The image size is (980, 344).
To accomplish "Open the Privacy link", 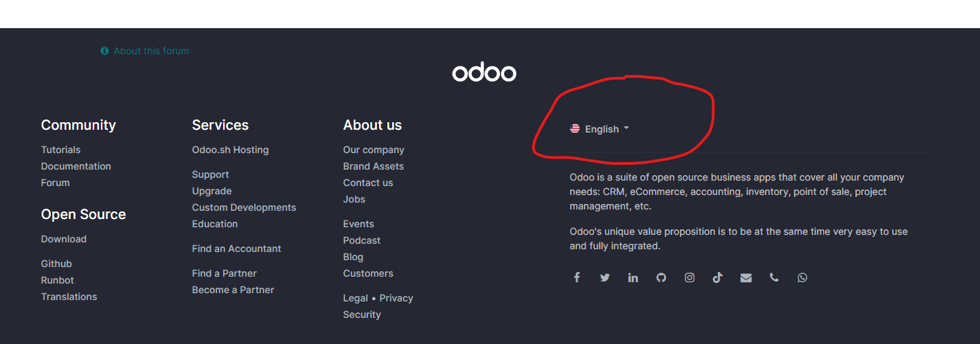I will tap(396, 298).
